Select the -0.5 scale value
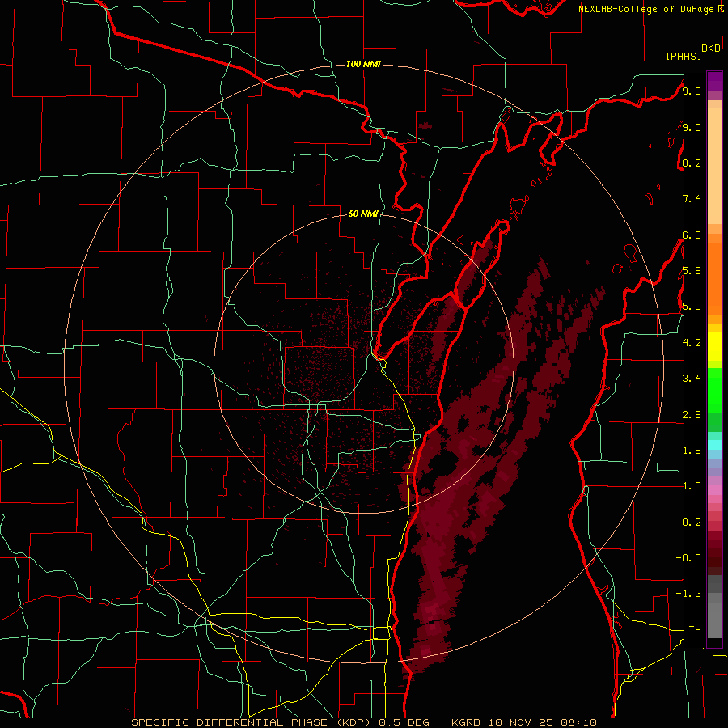Viewport: 728px width, 728px height. click(688, 558)
